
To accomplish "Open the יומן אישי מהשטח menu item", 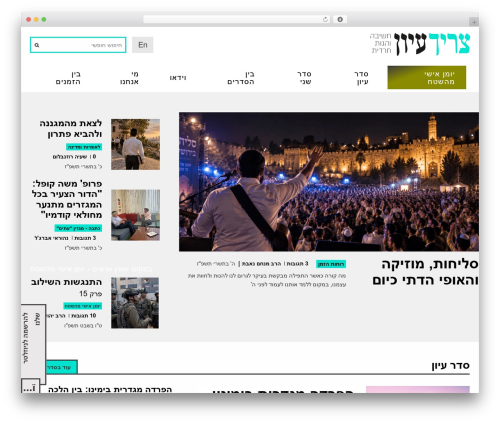I will point(427,78).
